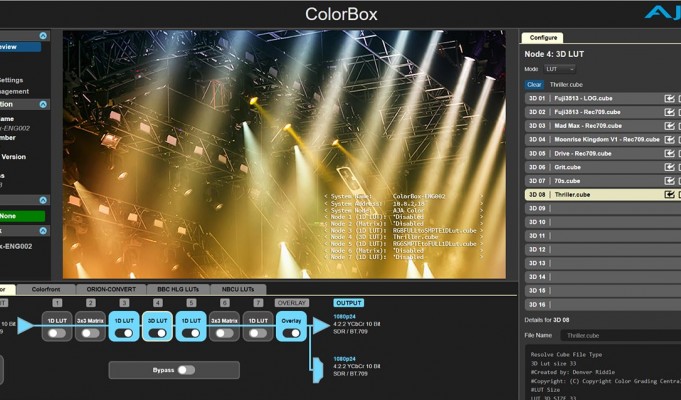Screen dimensions: 681x400
Task: Click the load icon for Mad Max - Rec709.cube
Action: pos(669,126)
